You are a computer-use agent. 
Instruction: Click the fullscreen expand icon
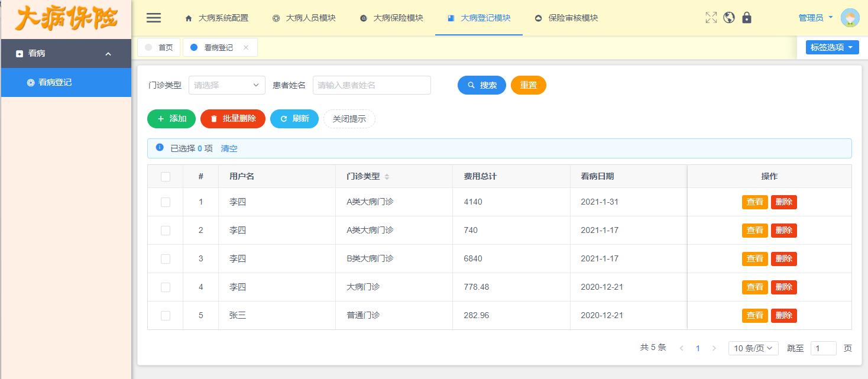pyautogui.click(x=711, y=18)
